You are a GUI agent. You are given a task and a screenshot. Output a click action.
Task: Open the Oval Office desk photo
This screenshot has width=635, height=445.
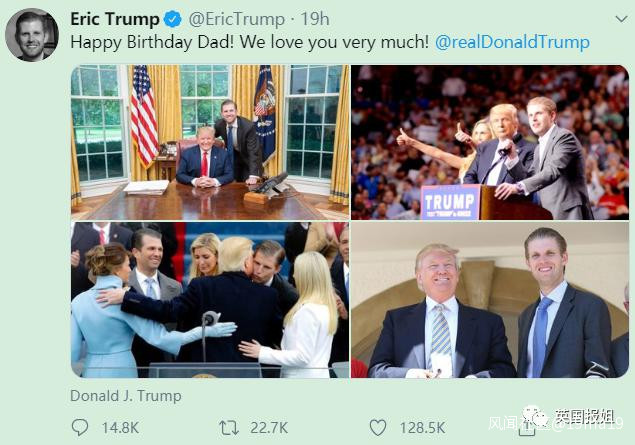pyautogui.click(x=210, y=143)
